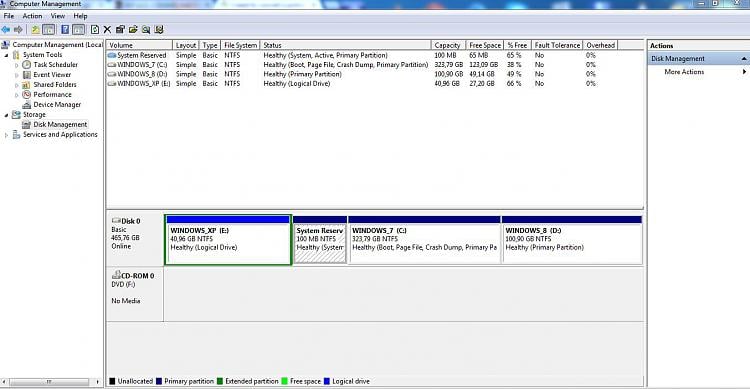Click the Logical drive blue legend swatch
This screenshot has width=750, height=389.
[327, 381]
